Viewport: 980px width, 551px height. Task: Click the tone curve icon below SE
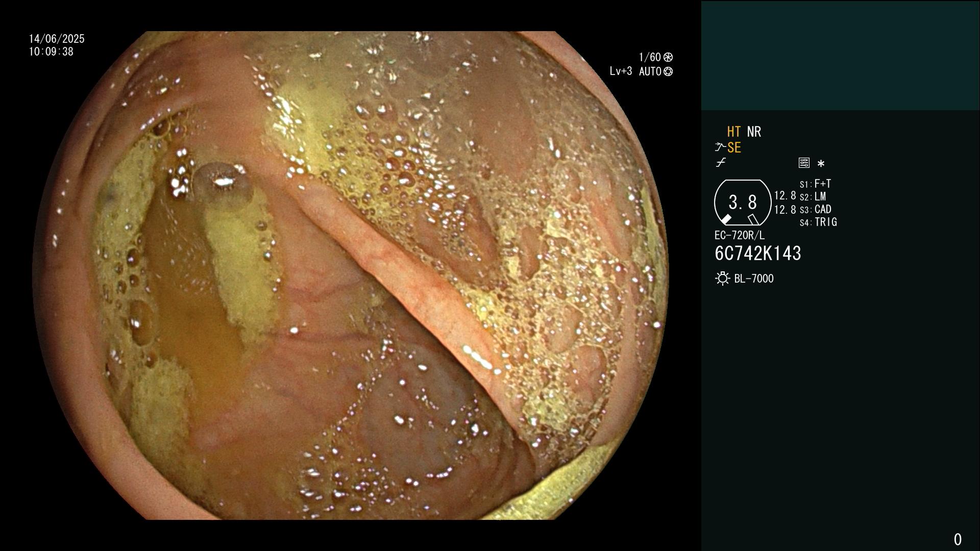click(x=721, y=163)
